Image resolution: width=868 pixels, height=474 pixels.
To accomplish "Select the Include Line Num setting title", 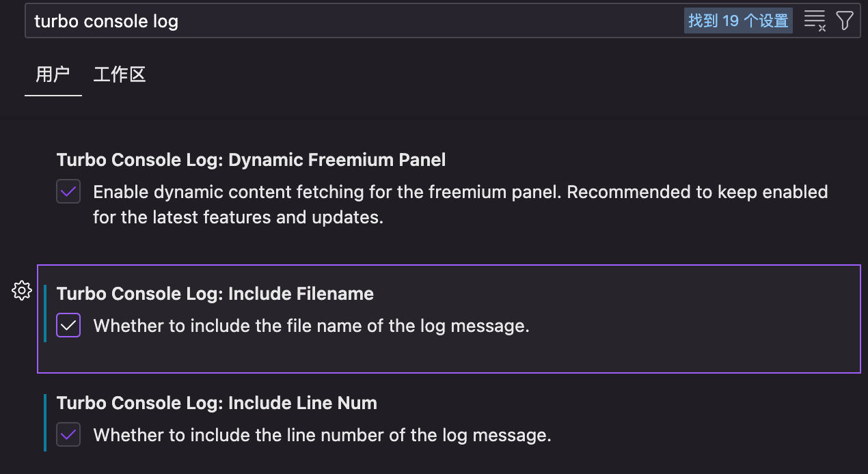I will point(217,403).
